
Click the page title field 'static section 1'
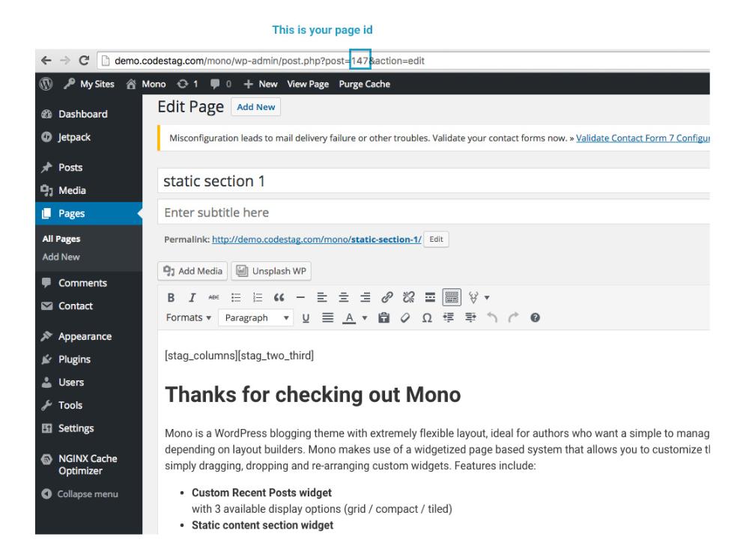point(433,181)
